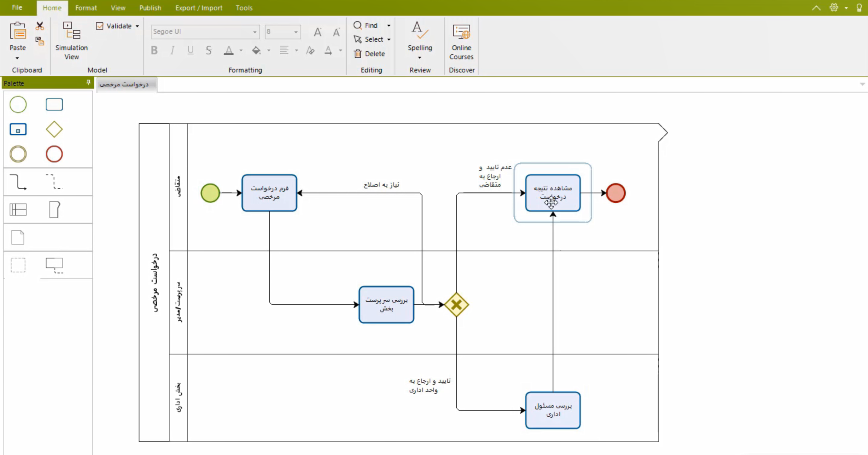This screenshot has width=868, height=455.
Task: Select the End Event red circle in palette
Action: [x=54, y=154]
